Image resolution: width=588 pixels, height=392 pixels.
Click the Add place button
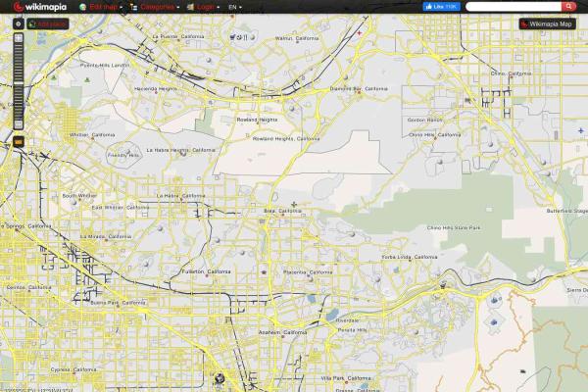(x=48, y=24)
